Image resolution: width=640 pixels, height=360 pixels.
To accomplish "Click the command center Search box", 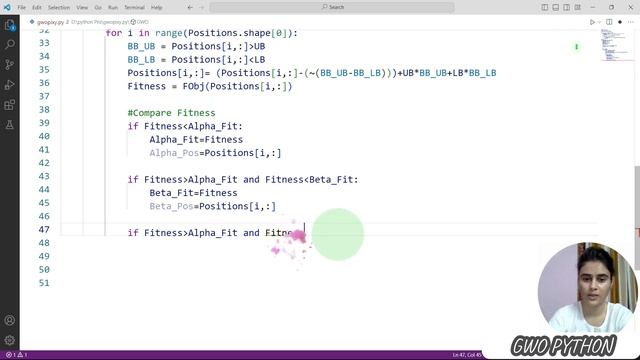I will coord(332,7).
